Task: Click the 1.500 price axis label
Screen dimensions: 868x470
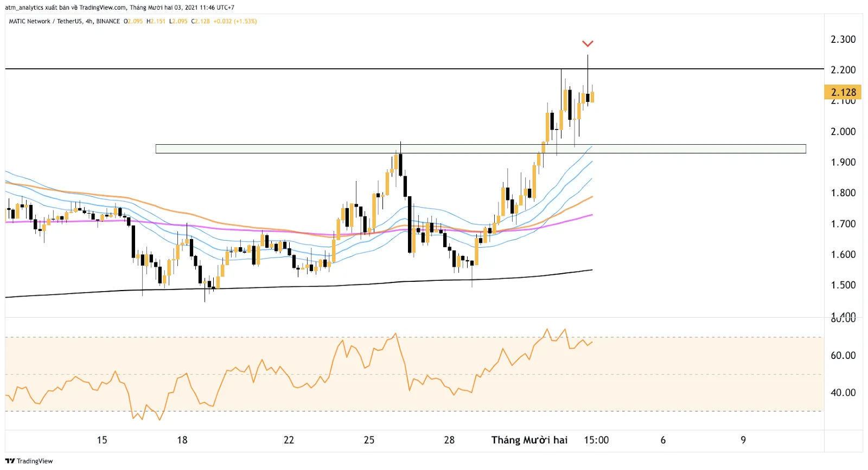Action: click(x=843, y=285)
